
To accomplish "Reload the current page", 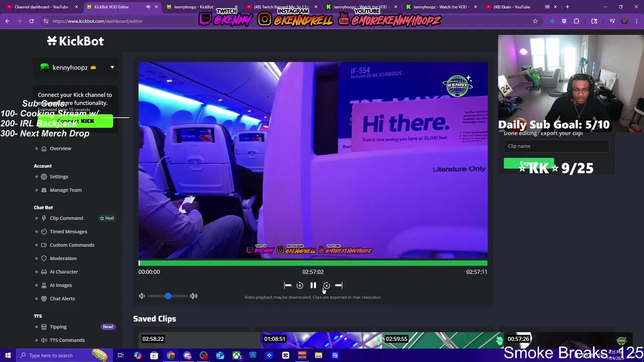I will (31, 21).
